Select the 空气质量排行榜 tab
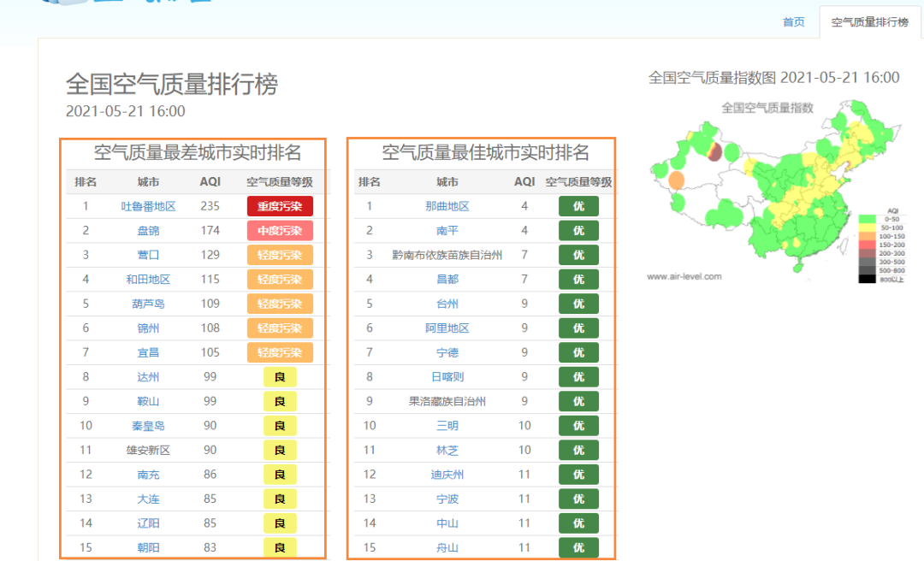 coord(870,21)
